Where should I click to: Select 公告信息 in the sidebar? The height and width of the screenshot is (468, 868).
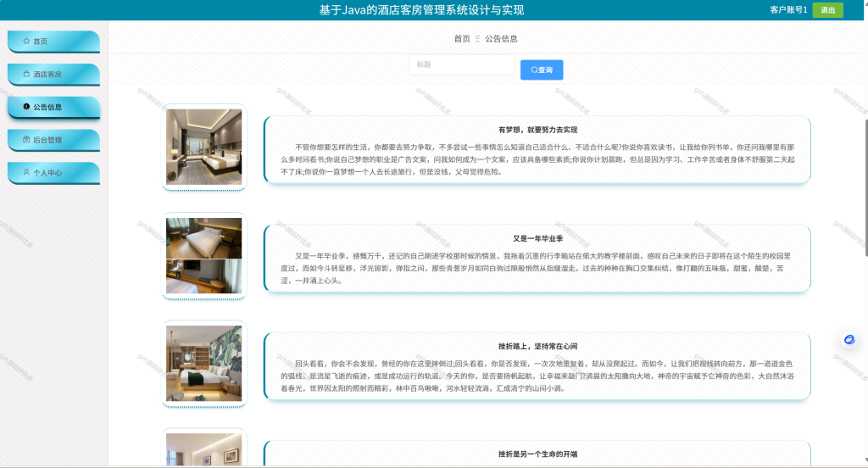tap(53, 107)
